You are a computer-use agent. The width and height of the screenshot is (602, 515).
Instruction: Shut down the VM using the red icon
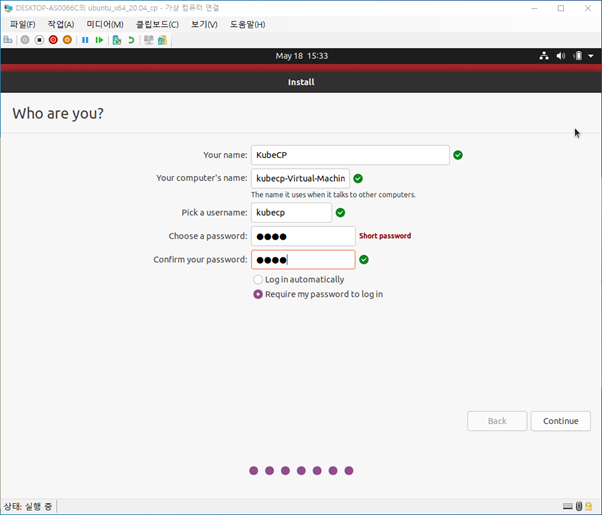pyautogui.click(x=53, y=40)
